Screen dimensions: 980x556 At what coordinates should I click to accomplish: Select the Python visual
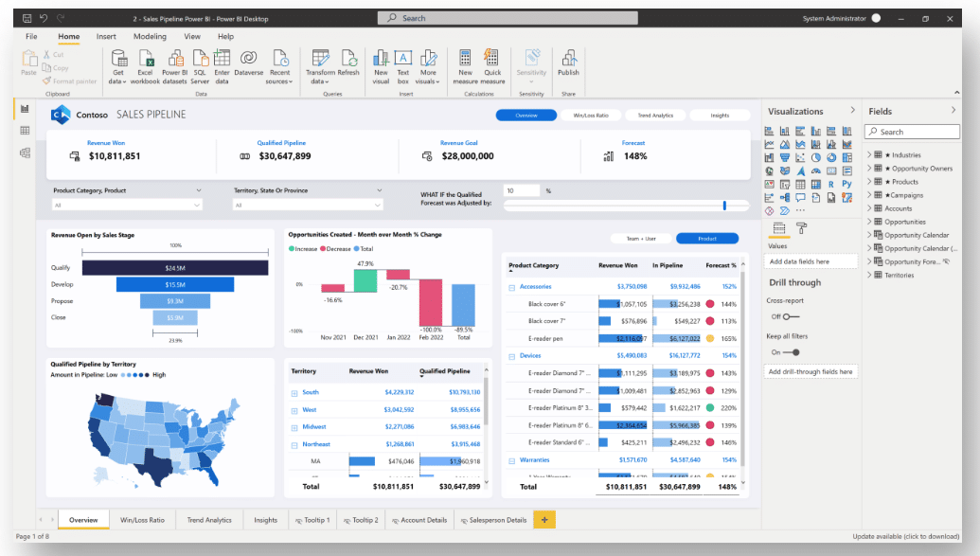point(846,184)
